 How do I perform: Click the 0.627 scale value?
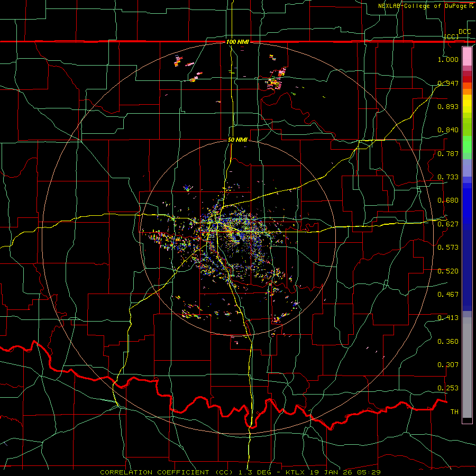click(448, 224)
